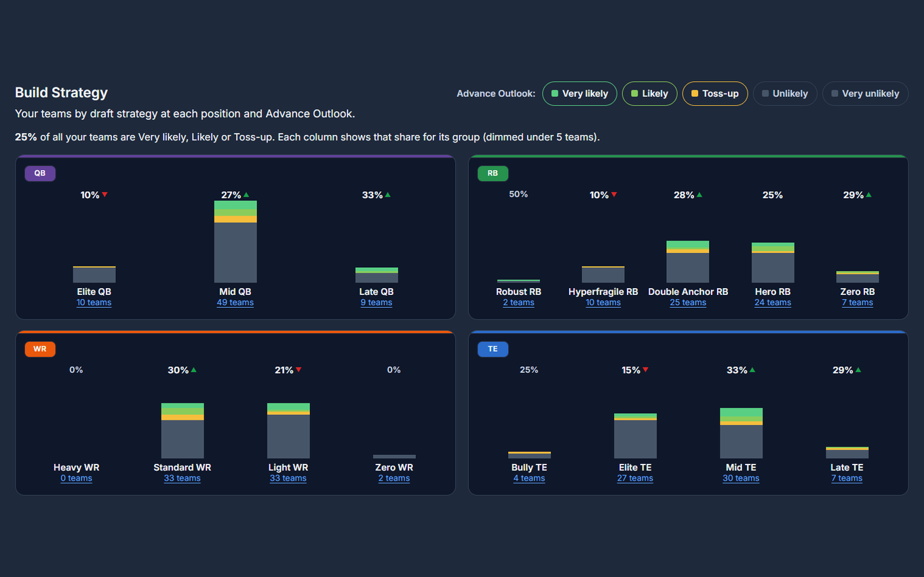This screenshot has height=577, width=924.
Task: Open the 9 teams link under Late QB
Action: click(377, 302)
